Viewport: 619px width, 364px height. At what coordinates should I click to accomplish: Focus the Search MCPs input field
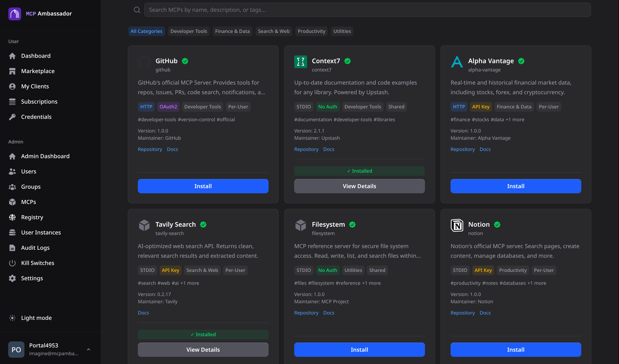(367, 10)
